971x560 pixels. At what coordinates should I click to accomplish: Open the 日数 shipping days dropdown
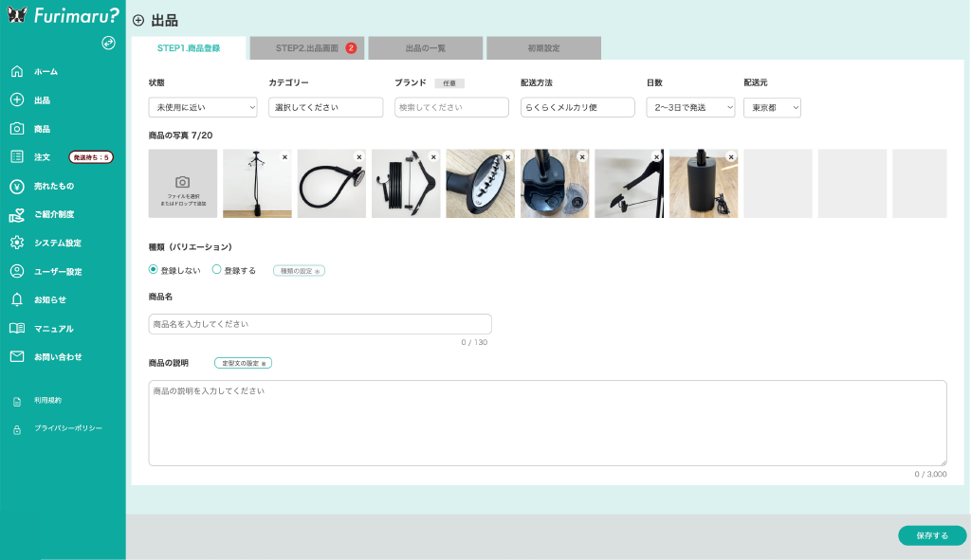690,108
